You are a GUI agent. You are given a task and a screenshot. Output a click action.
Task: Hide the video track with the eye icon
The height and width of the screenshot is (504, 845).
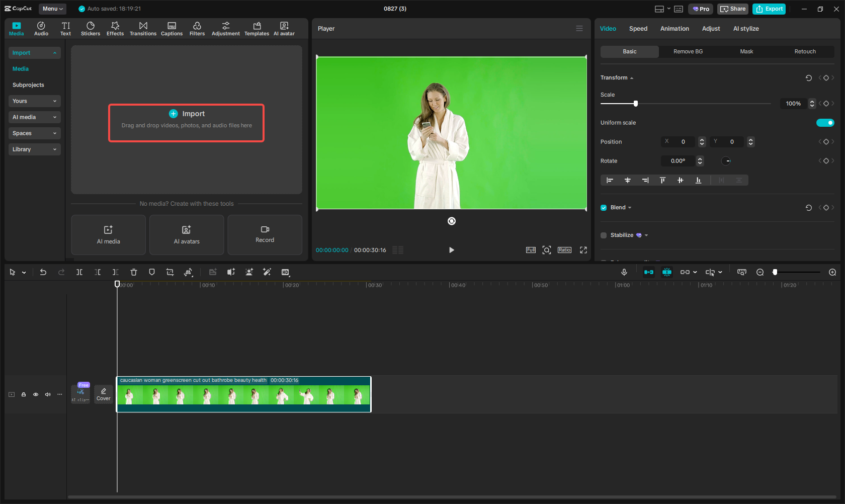(x=35, y=394)
